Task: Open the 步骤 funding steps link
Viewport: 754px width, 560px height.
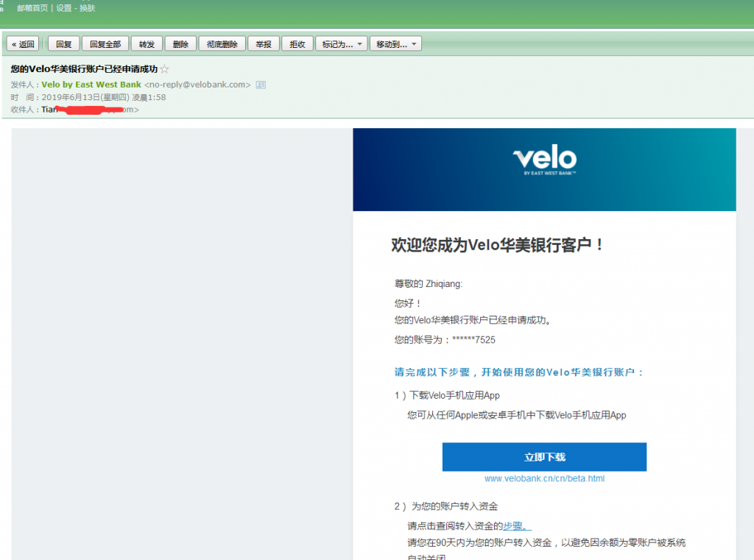Action: 517,526
